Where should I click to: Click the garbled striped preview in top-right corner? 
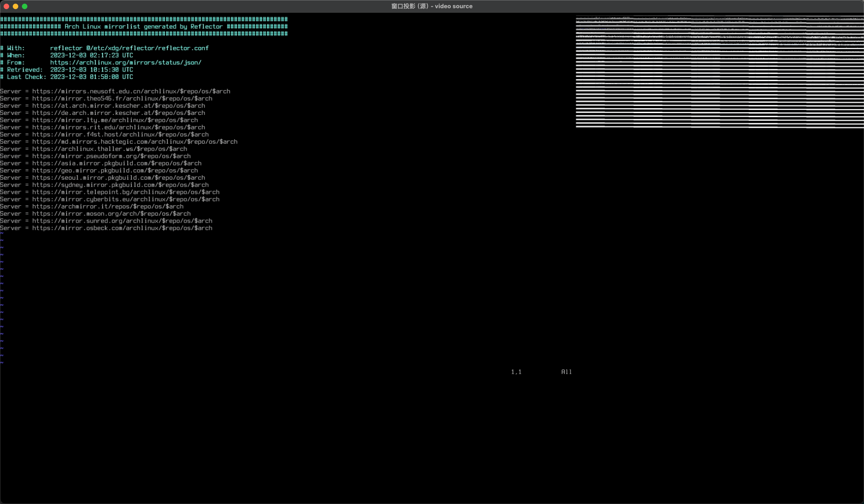coord(719,72)
